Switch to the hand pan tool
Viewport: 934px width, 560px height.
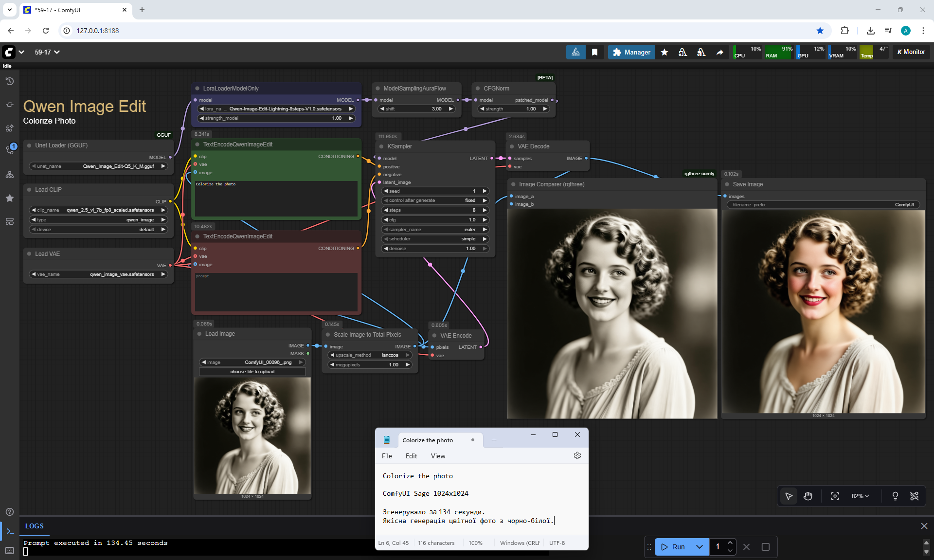pos(808,496)
